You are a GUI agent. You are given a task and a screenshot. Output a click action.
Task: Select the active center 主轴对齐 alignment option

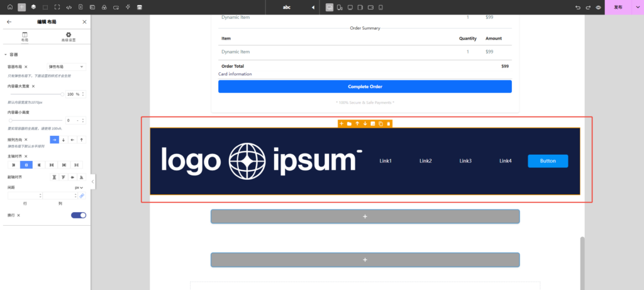[26, 165]
